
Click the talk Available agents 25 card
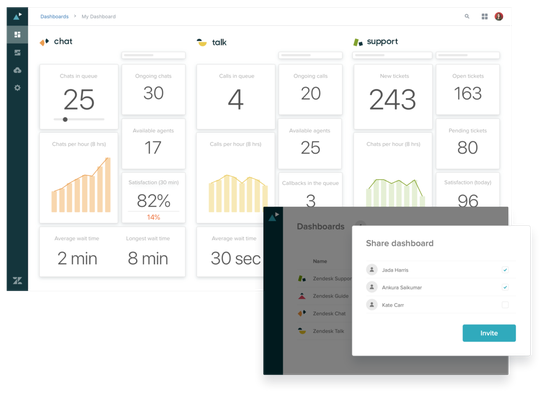pyautogui.click(x=310, y=144)
